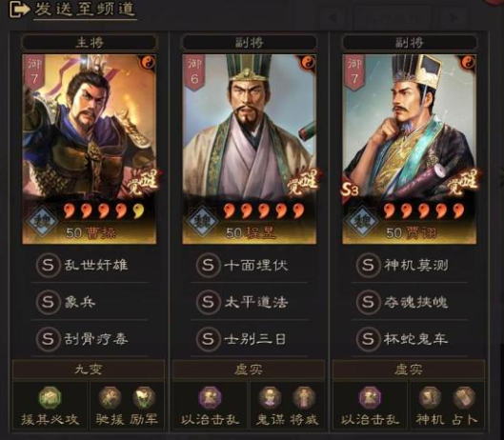Open 贾诩 general card portrait
504x440 pixels.
pos(409,150)
